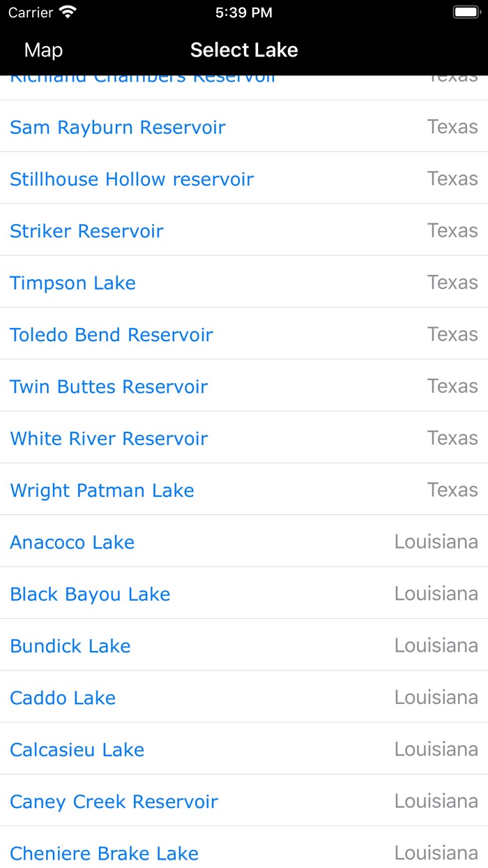Tap the clock showing 5:39 PM
The width and height of the screenshot is (488, 868).
pos(244,12)
